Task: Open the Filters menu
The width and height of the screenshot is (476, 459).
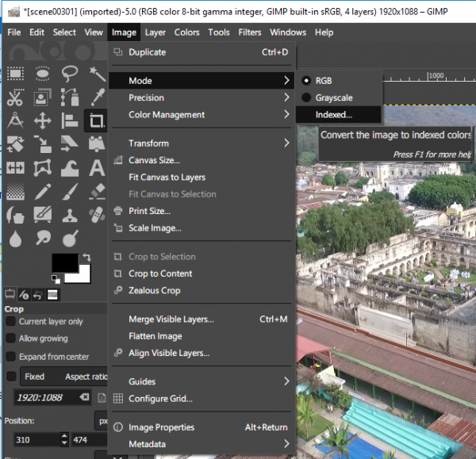Action: [249, 33]
